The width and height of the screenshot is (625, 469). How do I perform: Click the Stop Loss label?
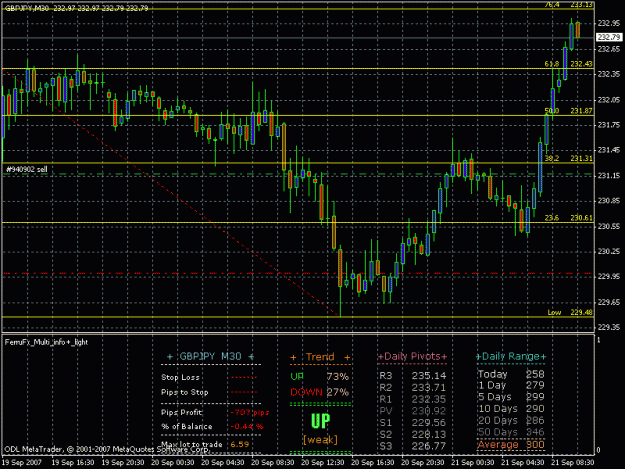tap(180, 377)
